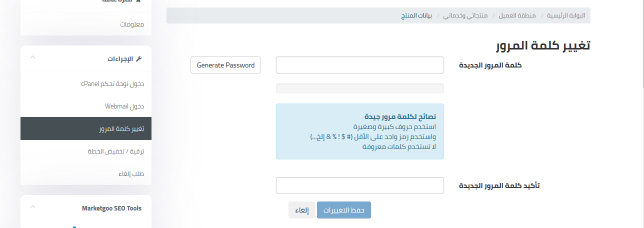Screen dimensions: 644x228
Task: Open معلومات in the sidebar
Action: click(132, 24)
